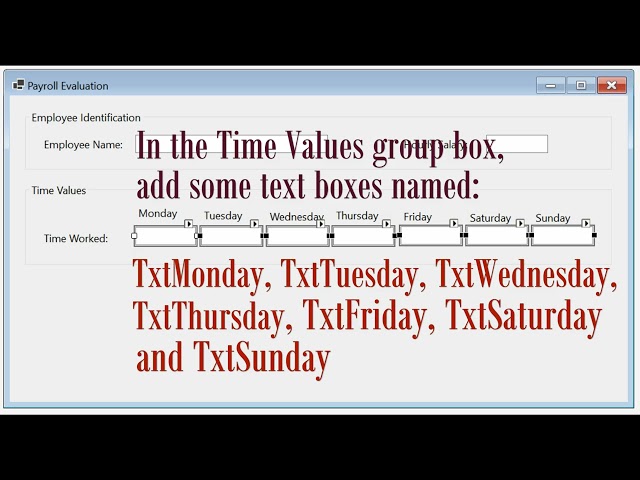Image resolution: width=640 pixels, height=480 pixels.
Task: Open smart tag arrow on Sunday text box
Action: click(x=586, y=223)
